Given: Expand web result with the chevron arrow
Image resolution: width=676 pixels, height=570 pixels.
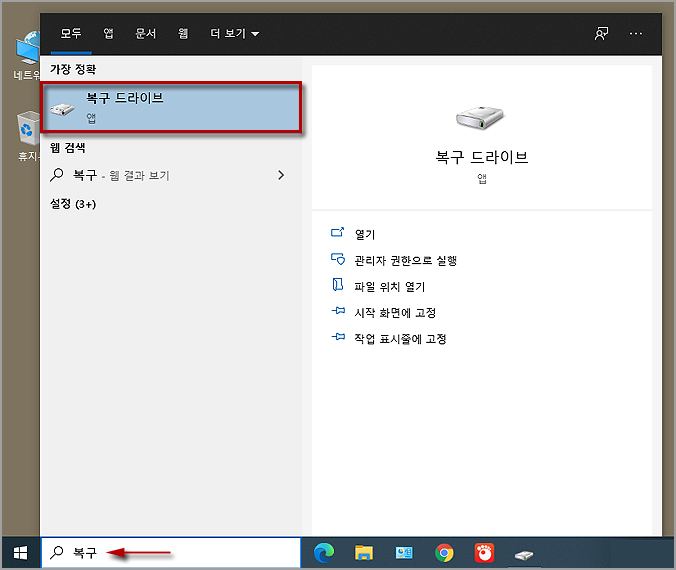Looking at the screenshot, I should pyautogui.click(x=281, y=175).
